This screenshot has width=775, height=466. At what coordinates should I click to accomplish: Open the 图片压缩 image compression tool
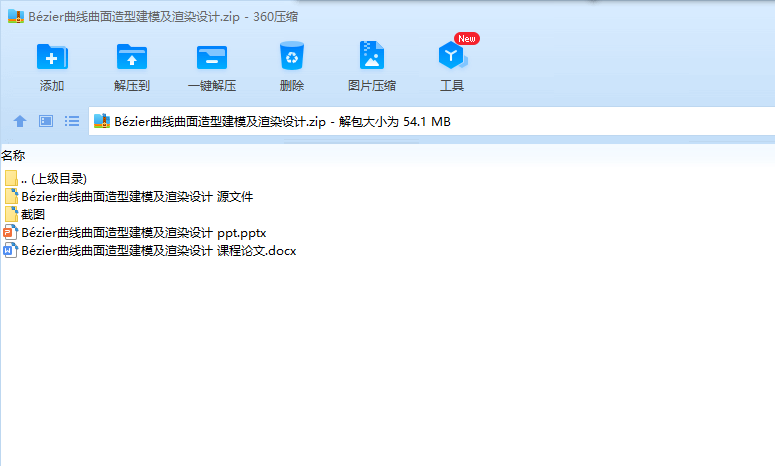372,55
